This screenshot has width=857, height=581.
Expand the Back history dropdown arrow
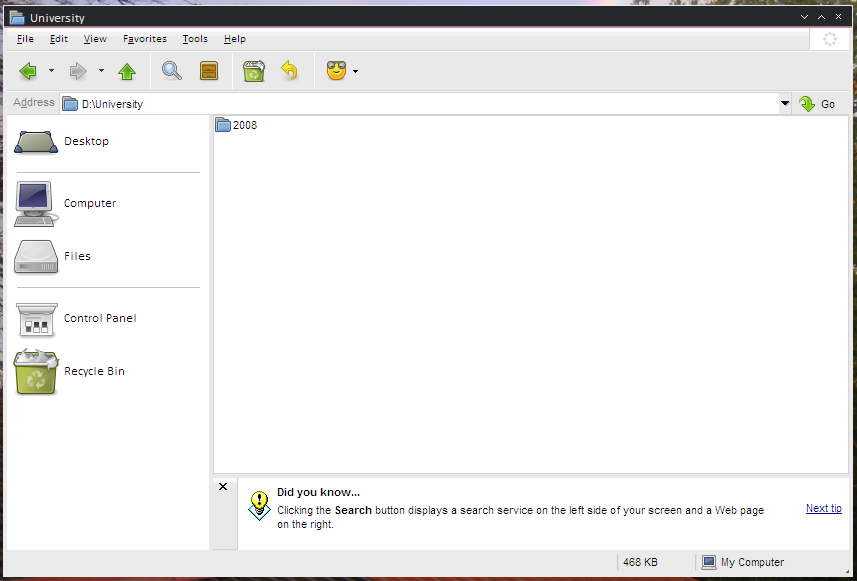tap(51, 71)
